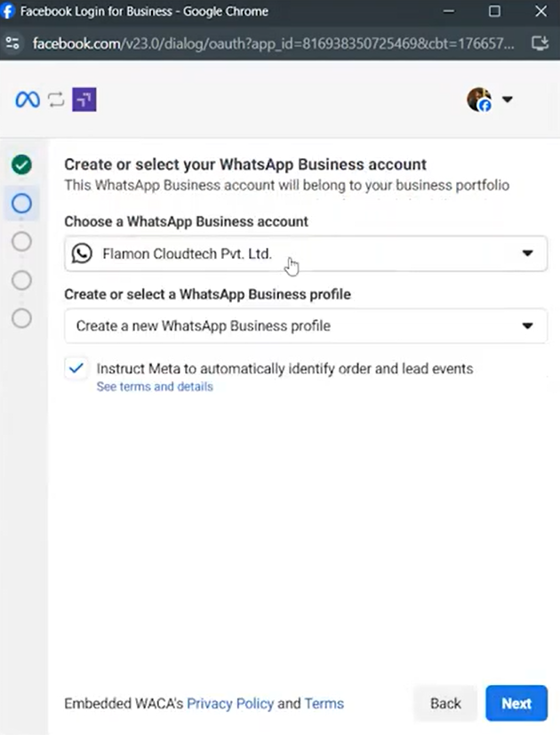560x735 pixels.
Task: Click the site information icon in address bar
Action: (12, 43)
